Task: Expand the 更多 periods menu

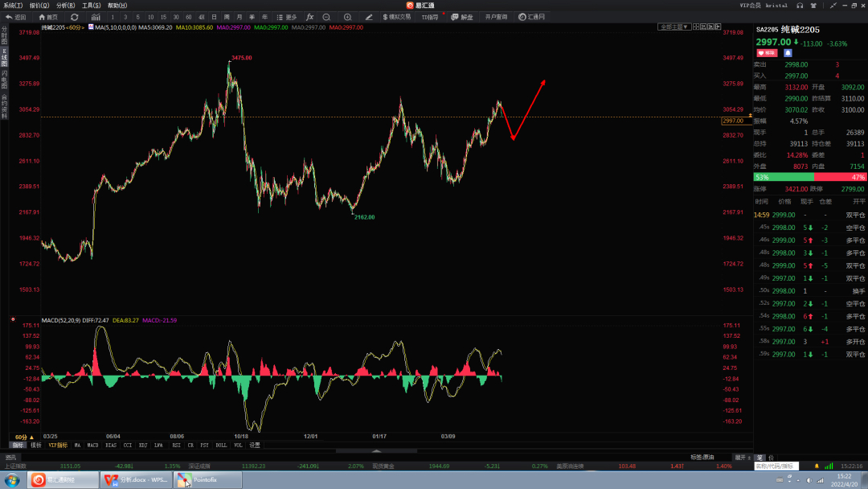Action: pos(287,17)
